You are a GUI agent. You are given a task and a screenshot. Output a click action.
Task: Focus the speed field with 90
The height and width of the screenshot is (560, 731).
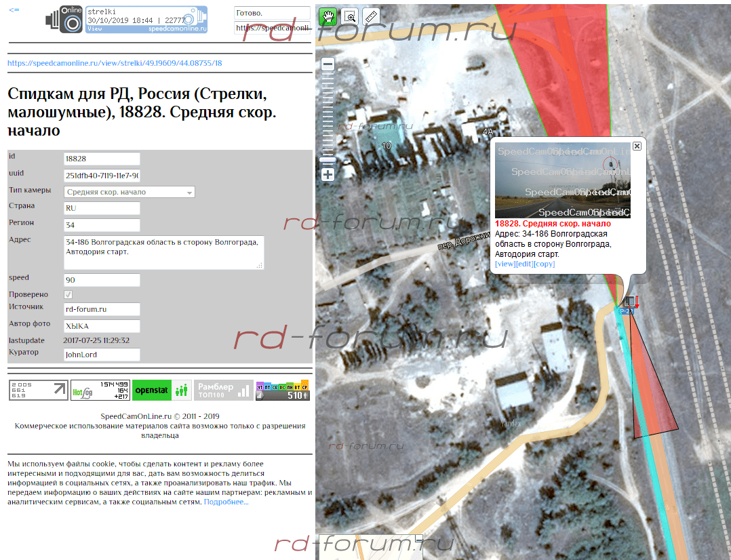click(x=102, y=280)
